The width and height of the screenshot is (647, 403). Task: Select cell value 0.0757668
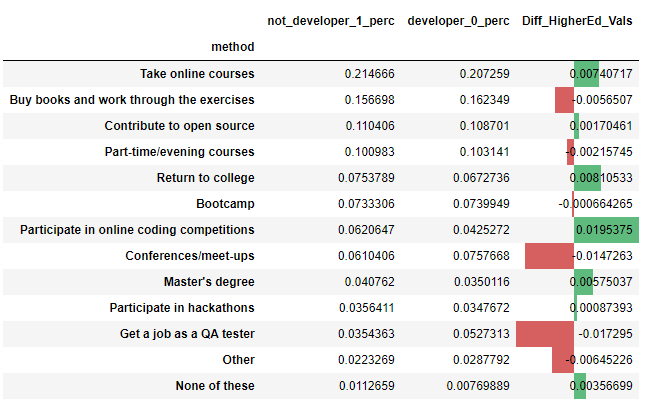(x=482, y=255)
